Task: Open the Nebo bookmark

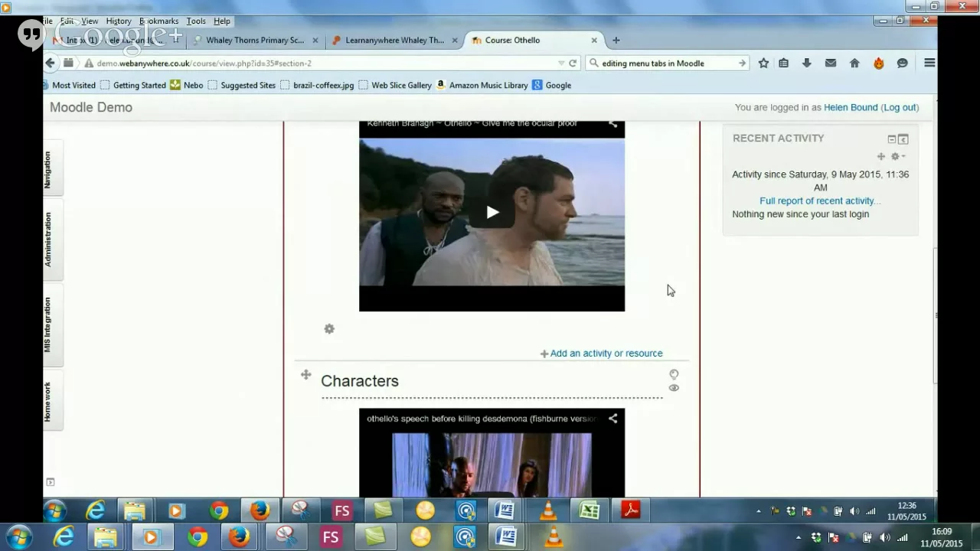Action: [x=187, y=86]
